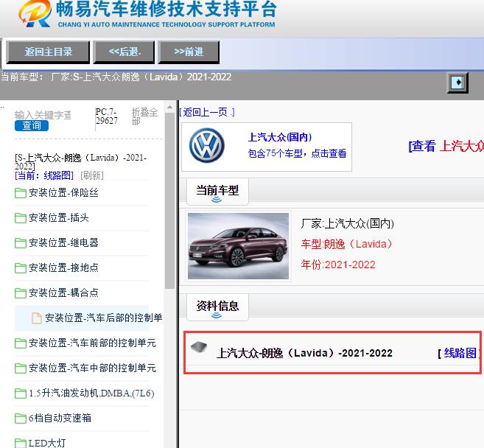This screenshot has height=448, width=484.
Task: Open folder icon for 安装位置-继电器
Action: coord(21,243)
